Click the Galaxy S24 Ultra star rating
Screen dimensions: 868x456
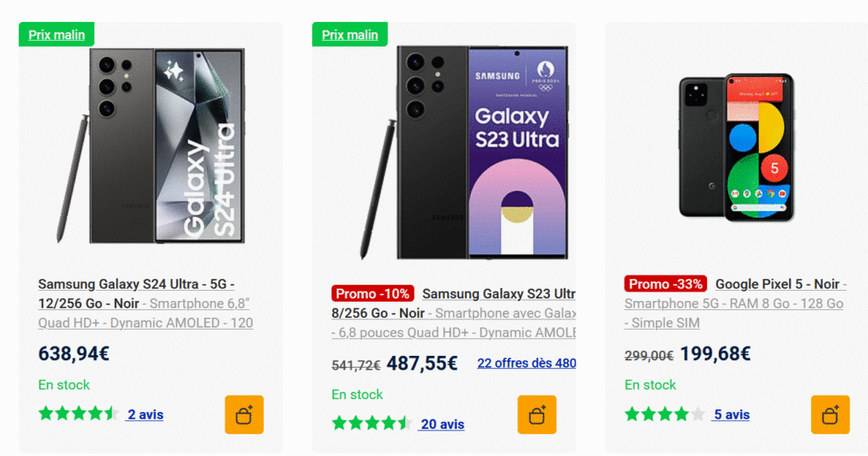coord(78,414)
